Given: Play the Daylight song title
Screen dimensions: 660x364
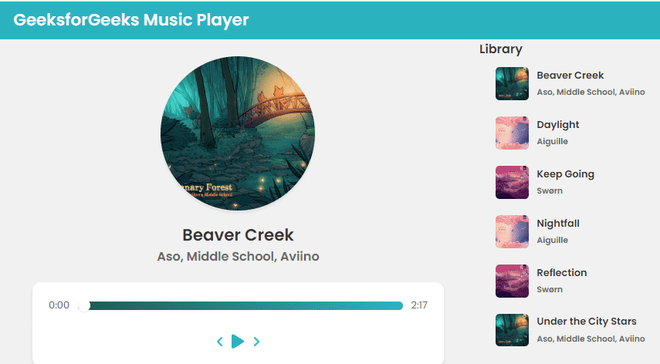Looking at the screenshot, I should 558,125.
